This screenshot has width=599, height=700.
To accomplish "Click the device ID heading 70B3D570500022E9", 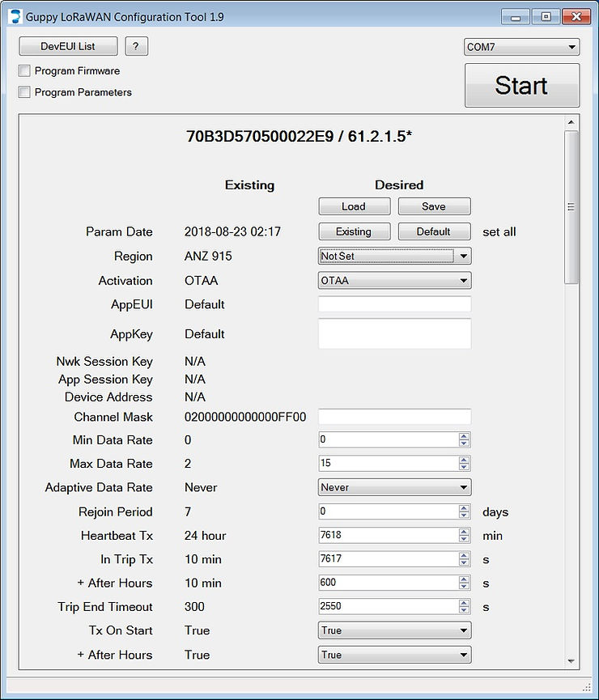I will coord(260,136).
